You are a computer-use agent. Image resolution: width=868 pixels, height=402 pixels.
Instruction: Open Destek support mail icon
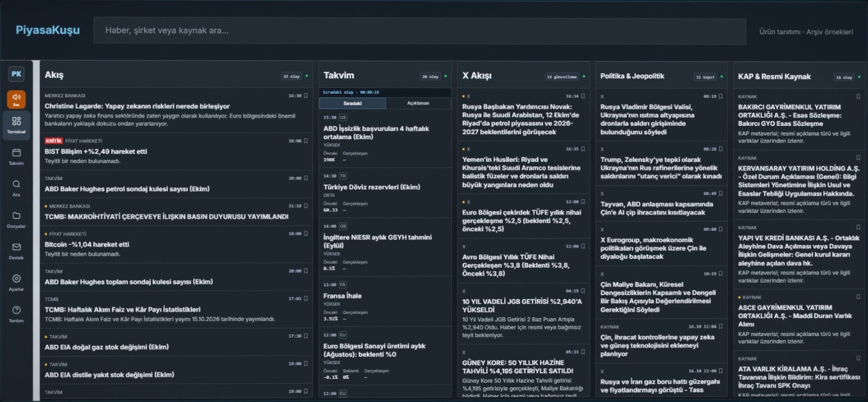(16, 252)
